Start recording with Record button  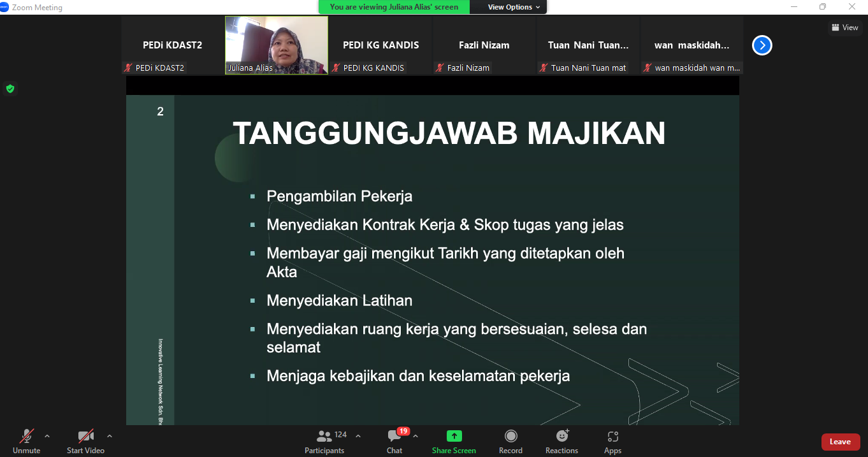pyautogui.click(x=510, y=441)
